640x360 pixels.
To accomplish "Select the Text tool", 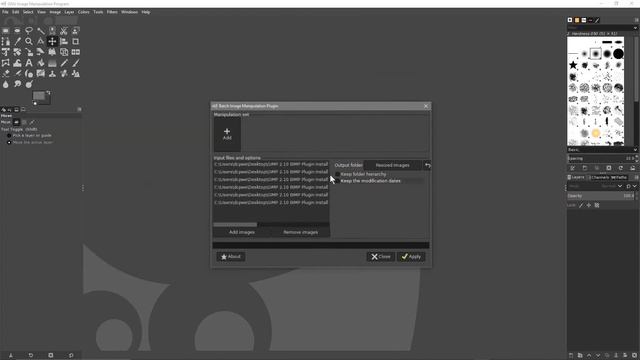I will pyautogui.click(x=29, y=63).
